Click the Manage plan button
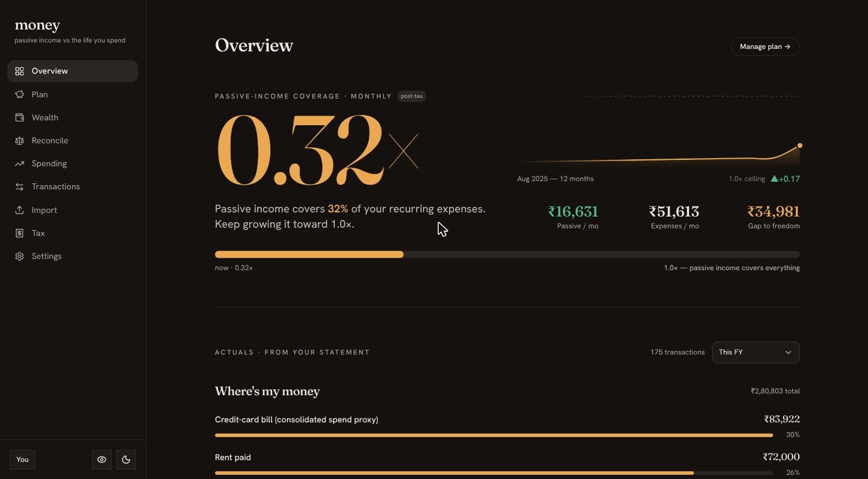The width and height of the screenshot is (868, 479). point(765,47)
